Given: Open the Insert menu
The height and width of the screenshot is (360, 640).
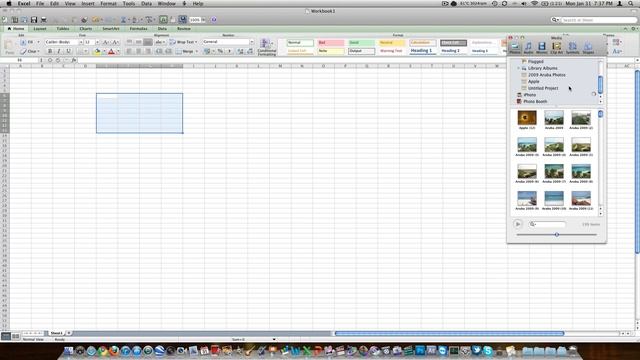Looking at the screenshot, I should [x=88, y=3].
